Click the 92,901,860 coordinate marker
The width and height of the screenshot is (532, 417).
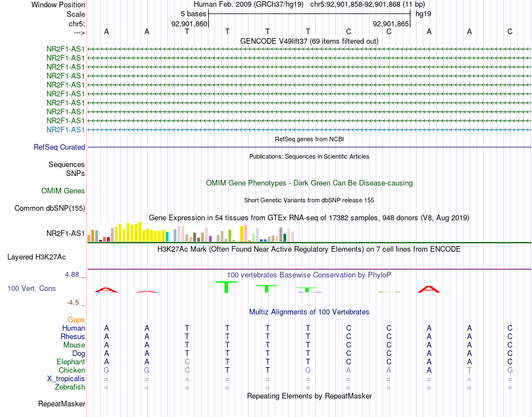tap(189, 24)
